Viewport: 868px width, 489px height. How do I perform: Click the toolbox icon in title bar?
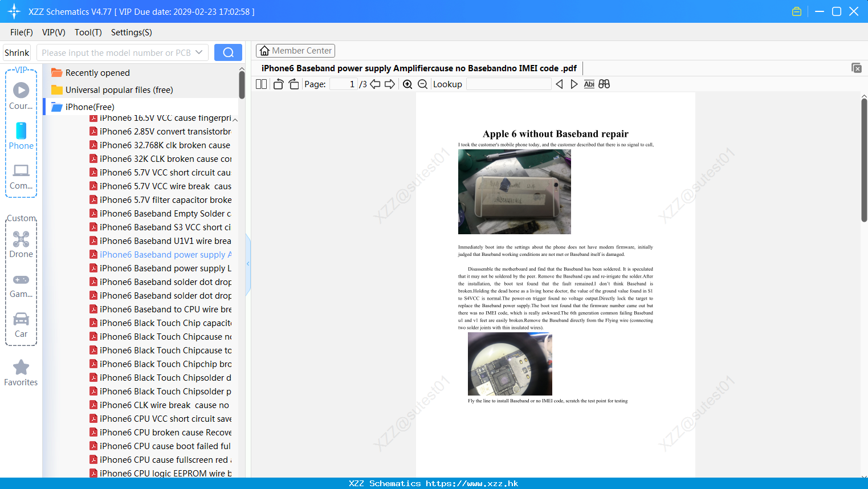[797, 11]
